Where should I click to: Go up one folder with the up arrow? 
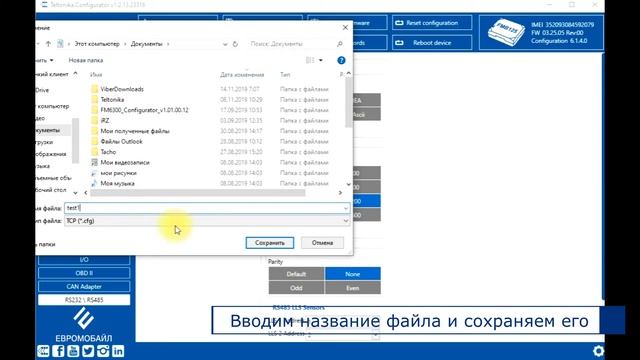(48, 44)
